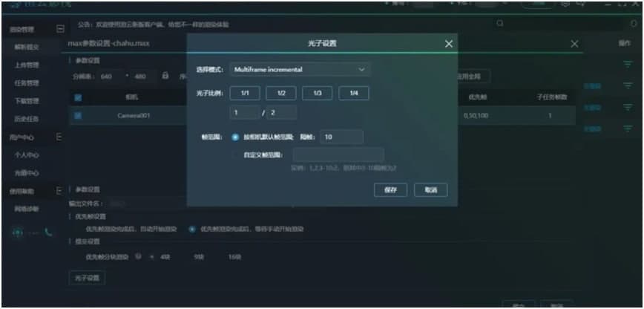Select the 自定义帧范围 radio option
The height and width of the screenshot is (309, 644).
[235, 155]
